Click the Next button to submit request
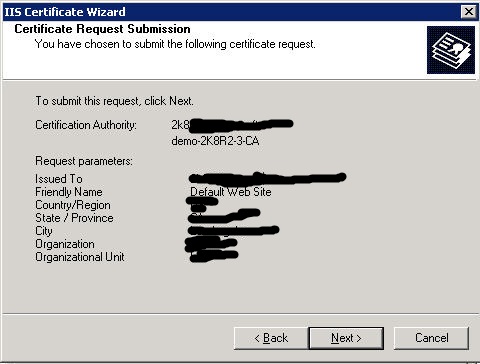 pos(346,338)
